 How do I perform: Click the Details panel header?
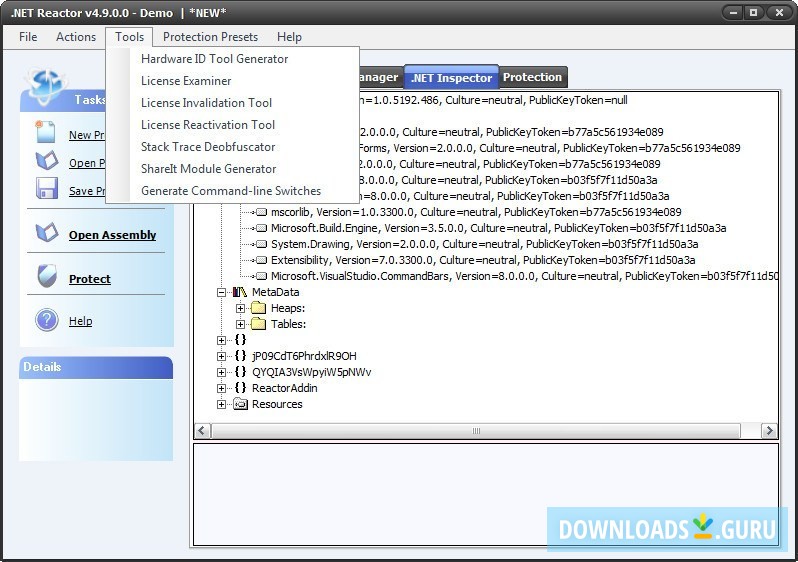(96, 367)
